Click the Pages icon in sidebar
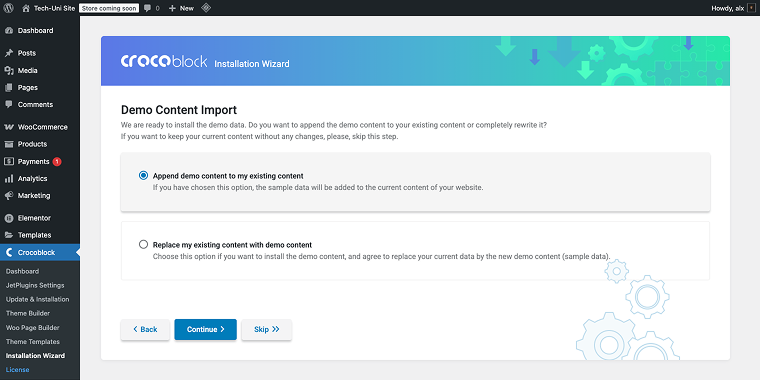The width and height of the screenshot is (760, 380). (x=9, y=88)
